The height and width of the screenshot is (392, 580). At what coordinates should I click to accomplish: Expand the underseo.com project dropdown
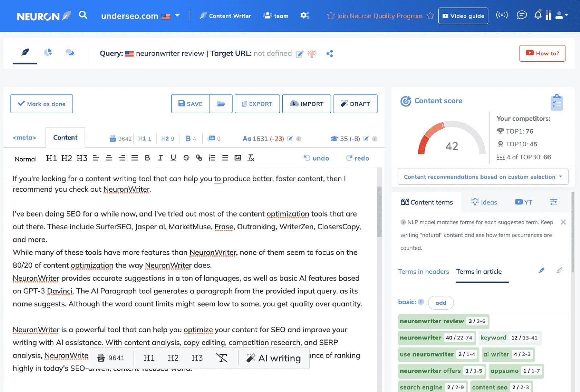(x=177, y=16)
